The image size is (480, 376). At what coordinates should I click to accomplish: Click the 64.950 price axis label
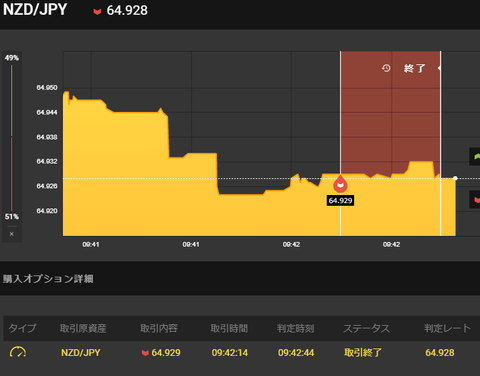coord(47,88)
